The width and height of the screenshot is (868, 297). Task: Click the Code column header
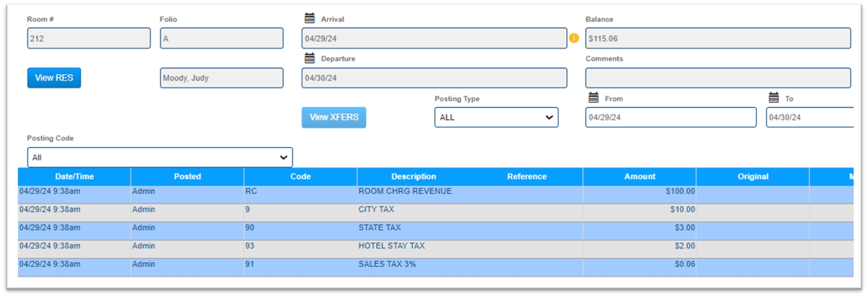[300, 177]
